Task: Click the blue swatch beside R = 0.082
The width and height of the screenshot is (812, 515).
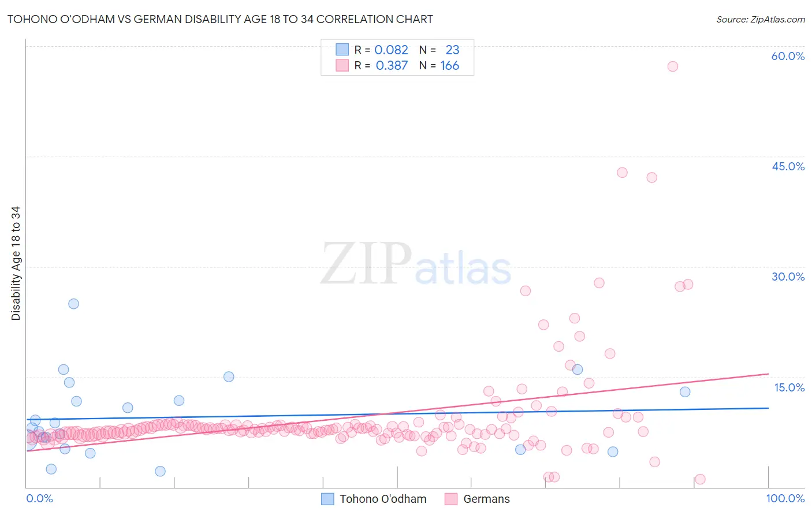Action: [x=342, y=50]
